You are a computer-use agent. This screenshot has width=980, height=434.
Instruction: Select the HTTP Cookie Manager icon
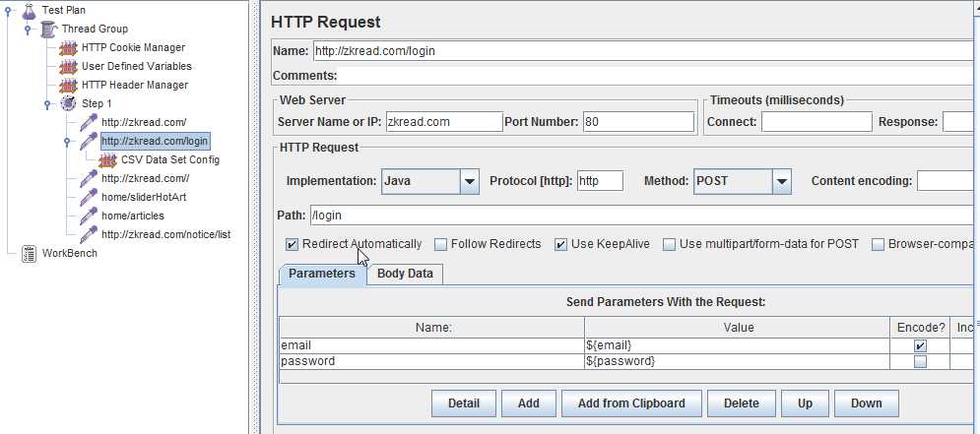(x=69, y=47)
